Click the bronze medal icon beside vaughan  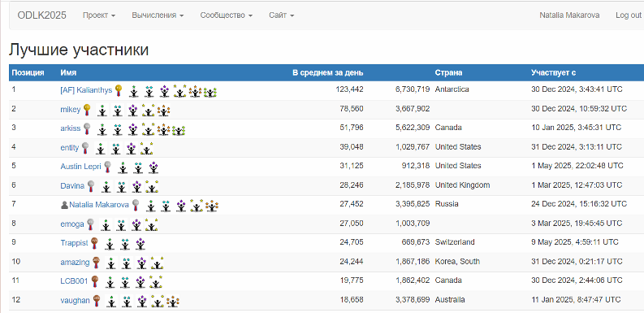click(x=97, y=301)
